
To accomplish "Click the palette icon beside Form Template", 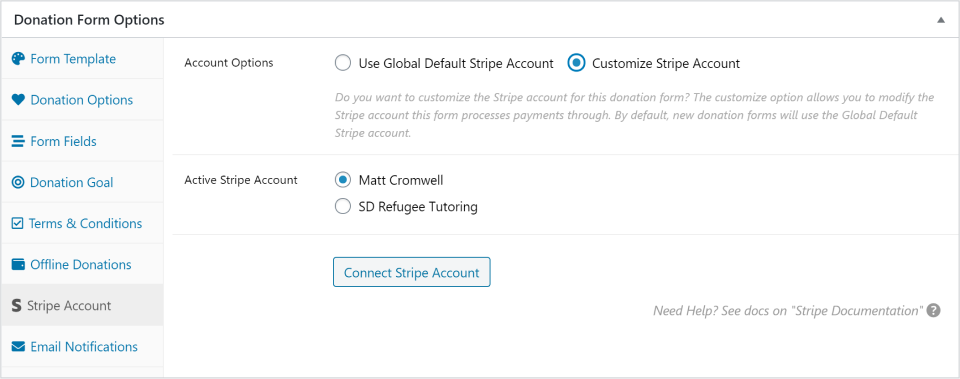I will 18,59.
